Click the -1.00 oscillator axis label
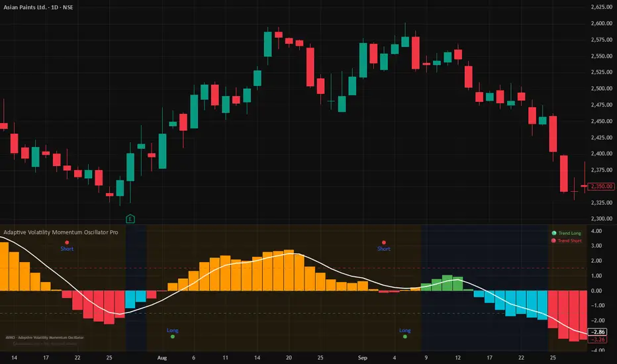Image resolution: width=617 pixels, height=364 pixels. point(597,305)
